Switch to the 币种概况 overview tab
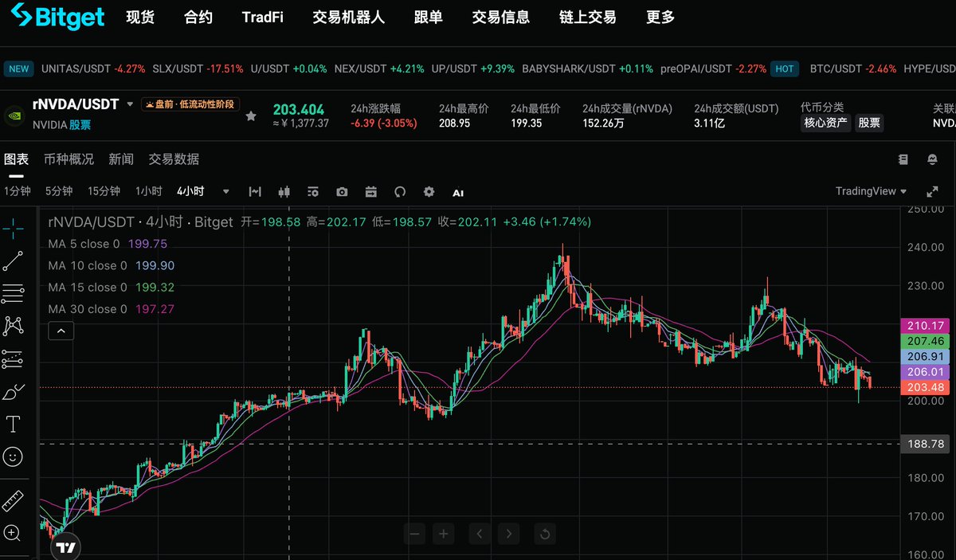This screenshot has width=956, height=560. [x=69, y=159]
